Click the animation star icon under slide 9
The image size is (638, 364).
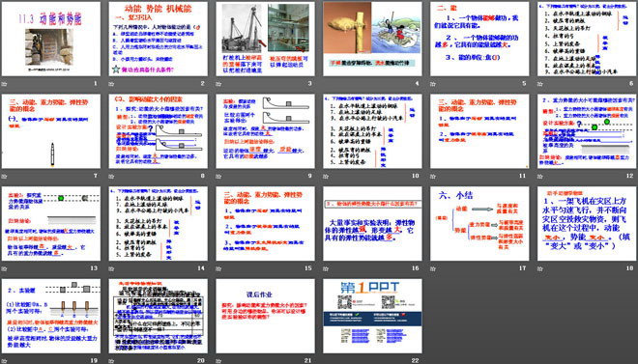click(x=218, y=176)
